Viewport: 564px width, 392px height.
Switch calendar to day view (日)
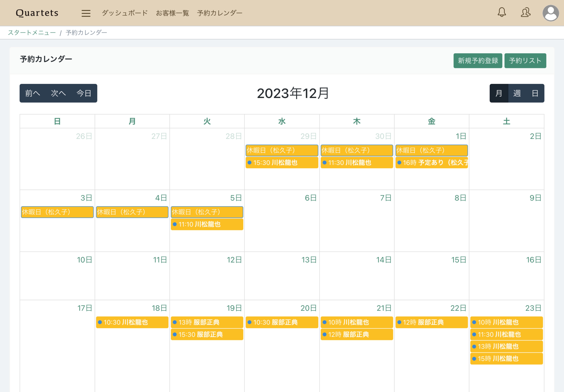pos(535,93)
